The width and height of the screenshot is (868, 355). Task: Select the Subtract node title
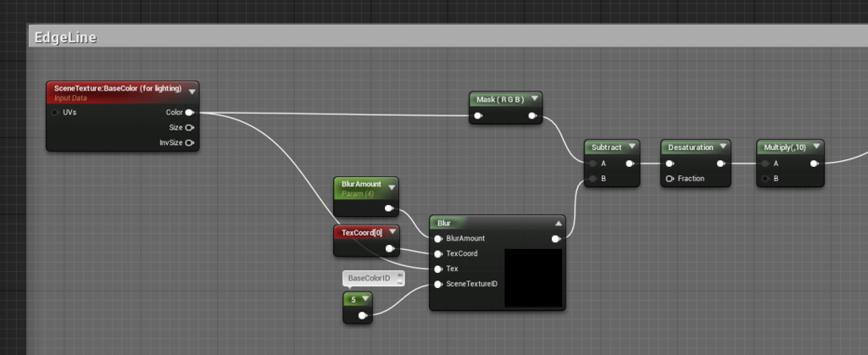tap(607, 147)
